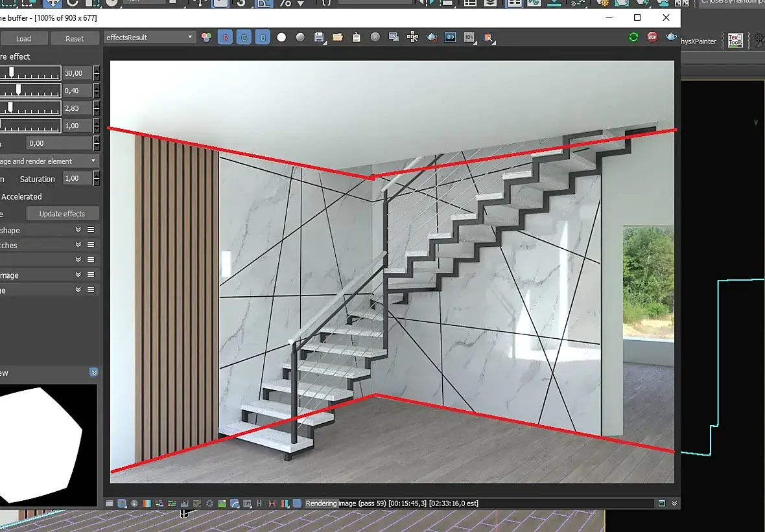Copy render to clipboard with the clipboard icon
The width and height of the screenshot is (765, 532).
(356, 38)
